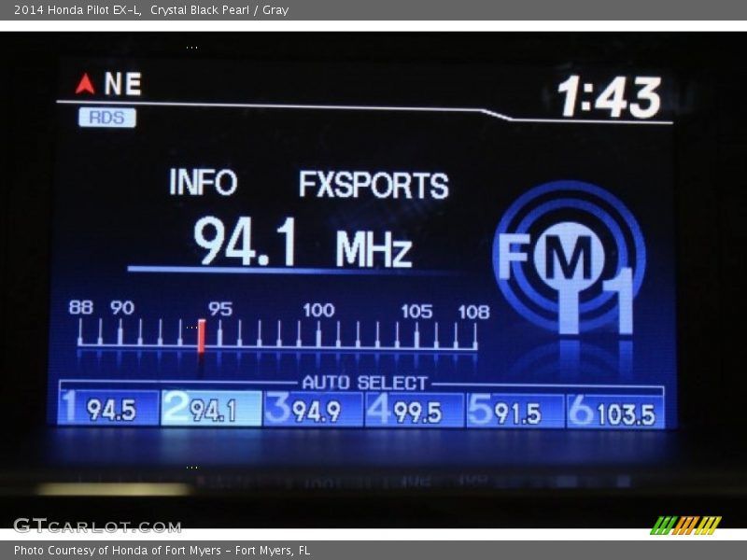The height and width of the screenshot is (560, 747).
Task: Select preset 1 station 94.5
Action: [108, 408]
